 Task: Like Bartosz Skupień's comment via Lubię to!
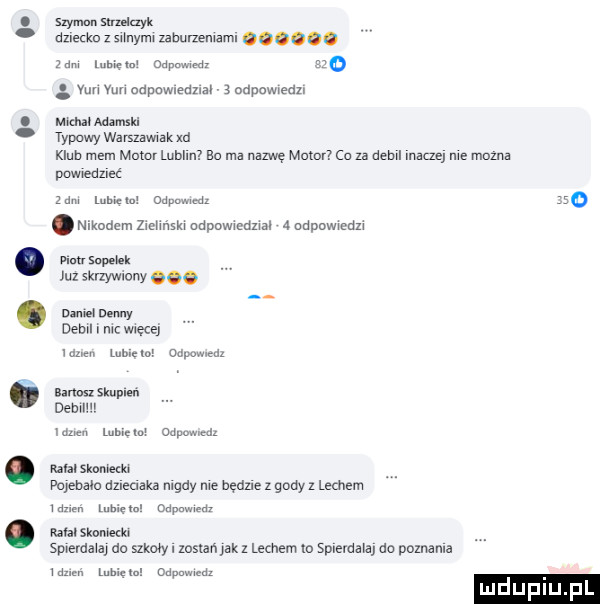(125, 432)
